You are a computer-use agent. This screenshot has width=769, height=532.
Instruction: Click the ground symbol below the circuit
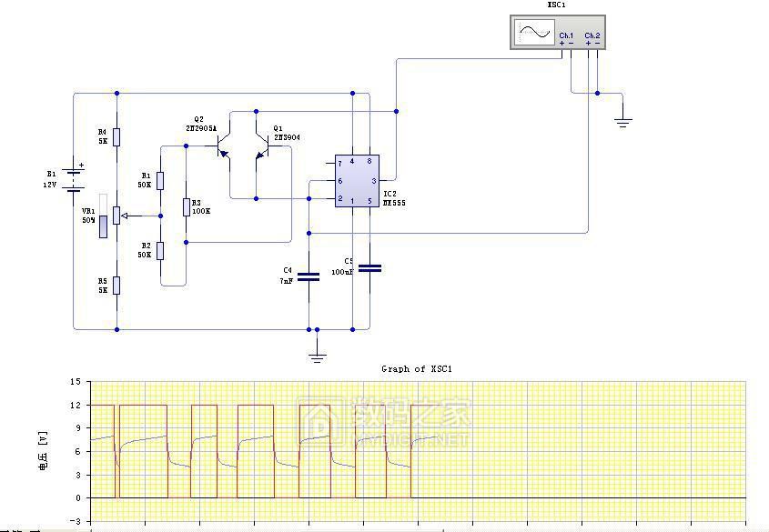(317, 355)
